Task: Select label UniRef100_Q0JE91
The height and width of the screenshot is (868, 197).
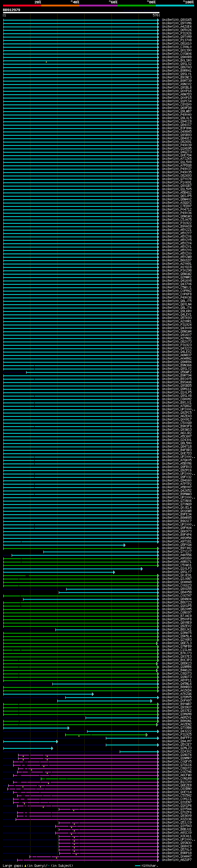Action: point(177,575)
